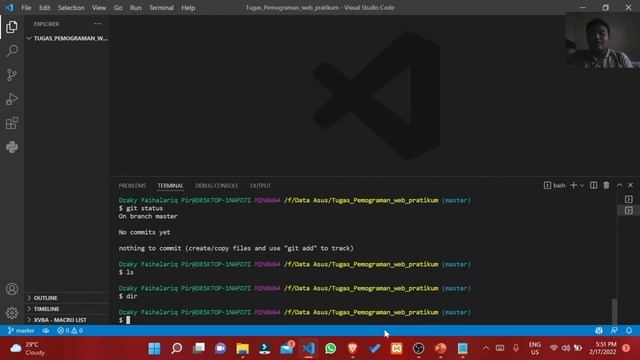
Task: Click 'No commits yet' terminal text
Action: [x=144, y=232]
